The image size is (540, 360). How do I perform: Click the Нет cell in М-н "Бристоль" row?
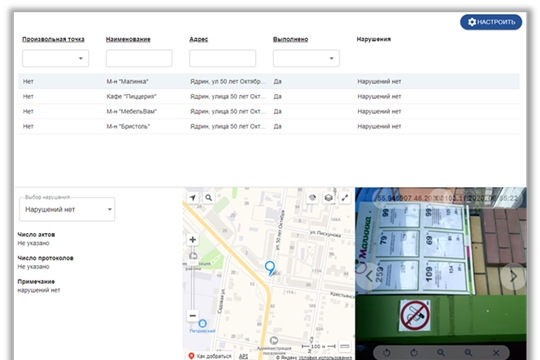(x=28, y=126)
